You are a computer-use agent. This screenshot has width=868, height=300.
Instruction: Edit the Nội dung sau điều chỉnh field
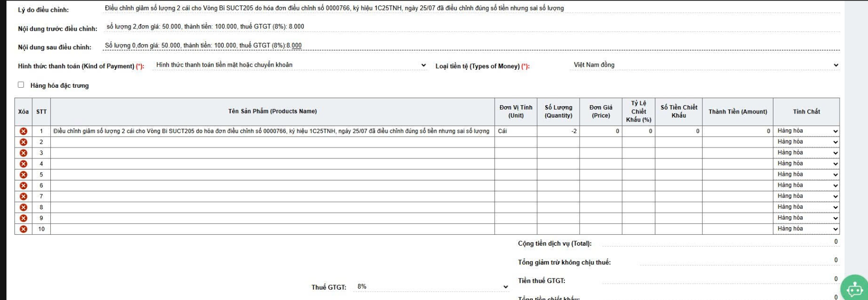pyautogui.click(x=471, y=46)
